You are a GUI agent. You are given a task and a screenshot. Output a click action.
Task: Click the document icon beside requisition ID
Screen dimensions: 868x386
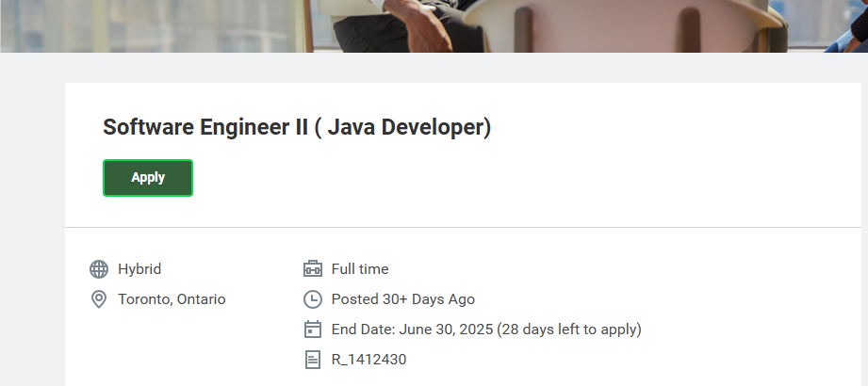click(x=313, y=360)
